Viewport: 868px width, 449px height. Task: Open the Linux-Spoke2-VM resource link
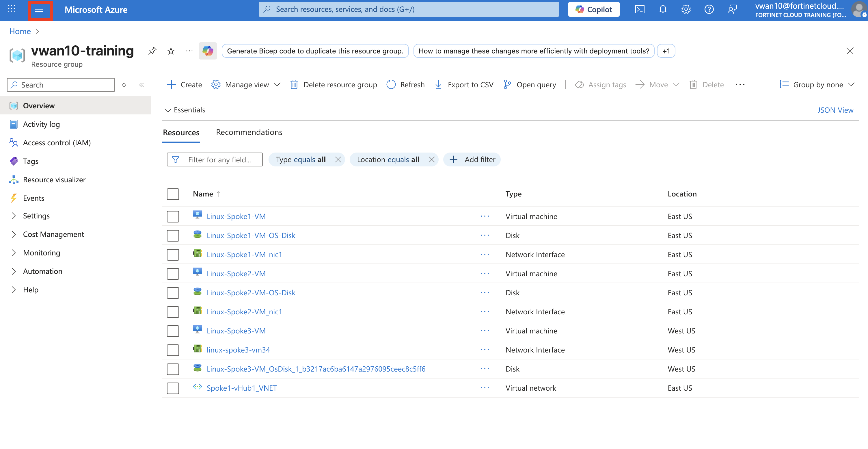tap(236, 274)
